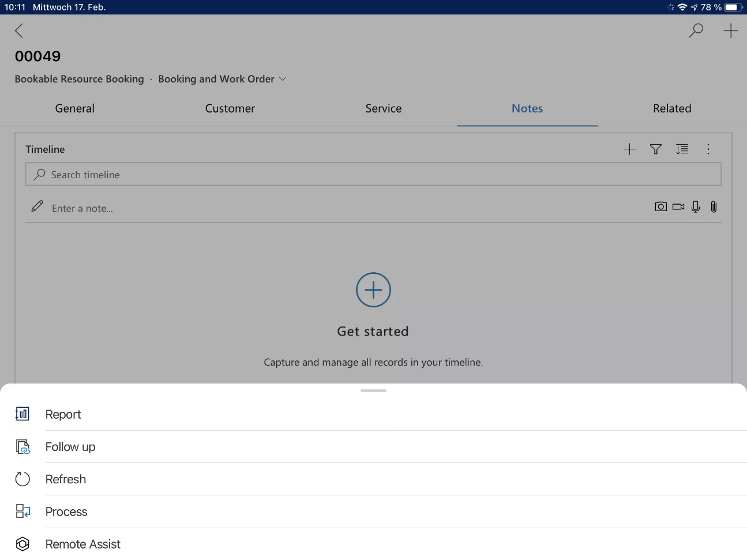Image resolution: width=747 pixels, height=560 pixels.
Task: Open the Service tab
Action: 384,108
